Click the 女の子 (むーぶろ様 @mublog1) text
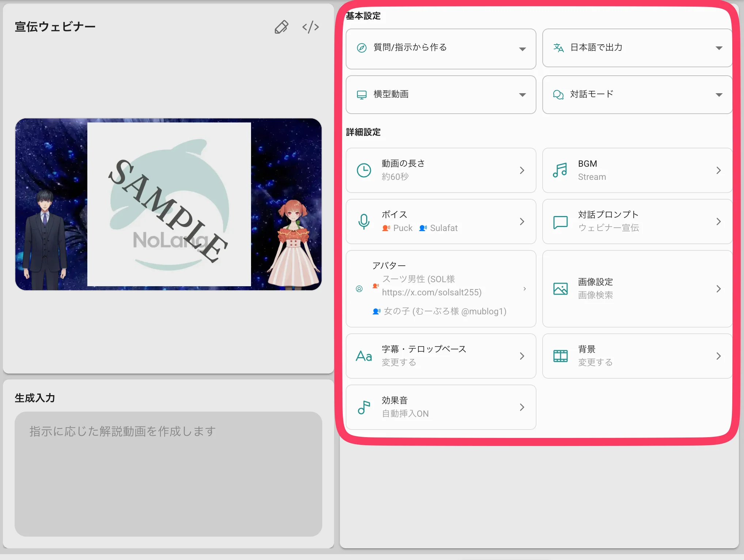This screenshot has width=744, height=560. [x=445, y=311]
